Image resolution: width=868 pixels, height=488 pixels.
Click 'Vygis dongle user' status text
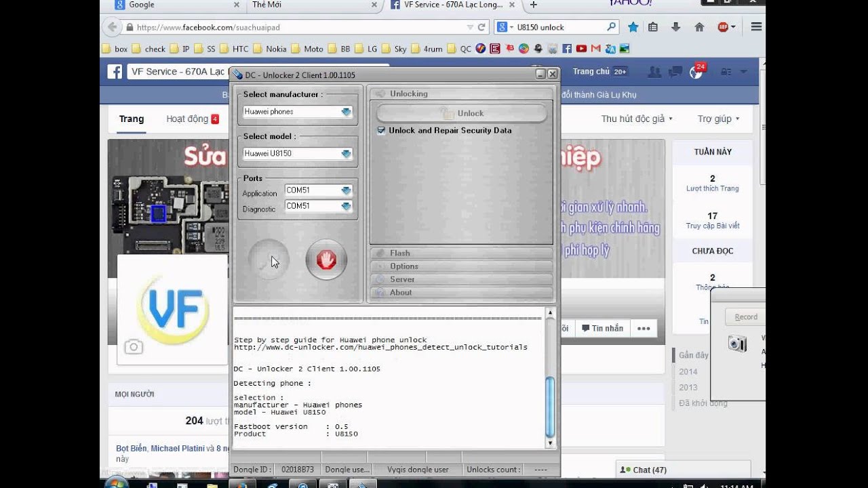tap(418, 469)
